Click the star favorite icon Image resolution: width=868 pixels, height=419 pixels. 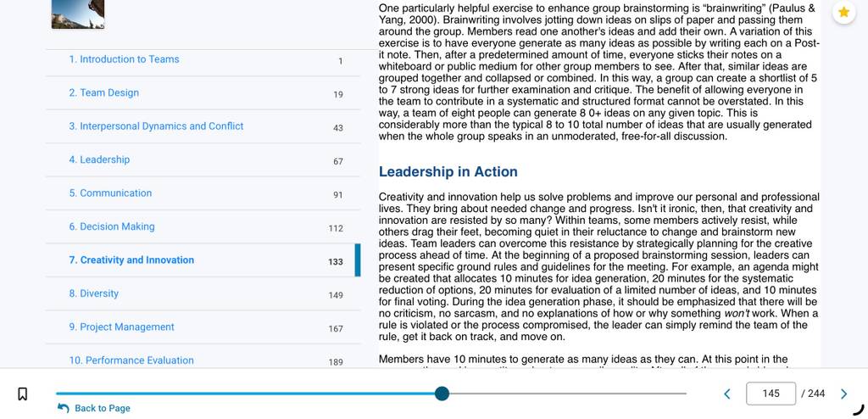point(843,12)
